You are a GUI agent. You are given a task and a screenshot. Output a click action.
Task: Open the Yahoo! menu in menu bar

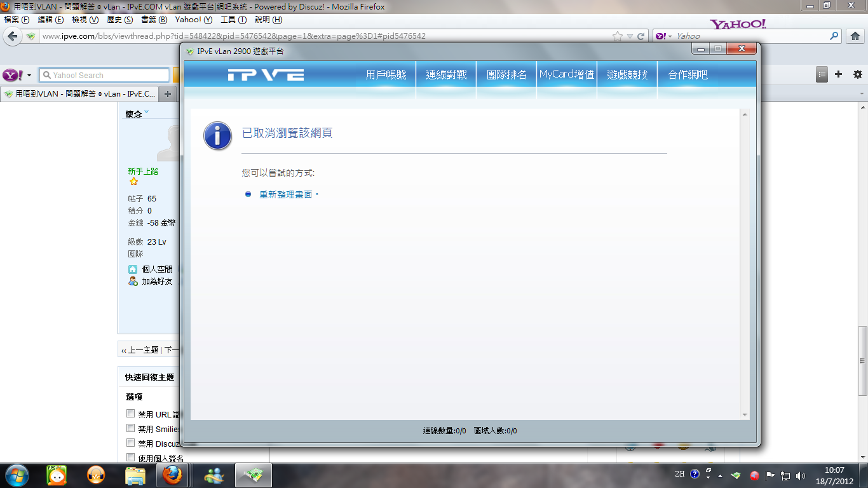[194, 20]
